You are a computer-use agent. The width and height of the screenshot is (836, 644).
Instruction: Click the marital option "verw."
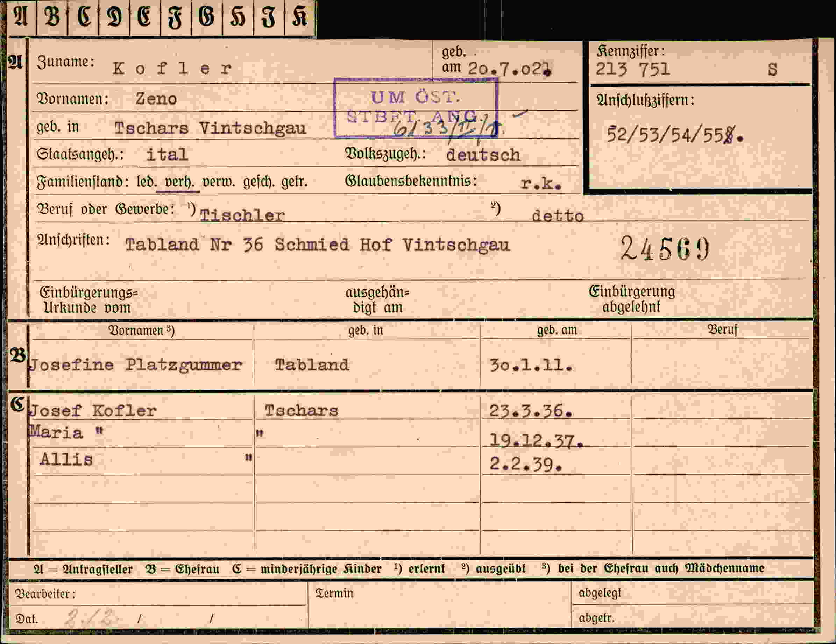[x=219, y=182]
